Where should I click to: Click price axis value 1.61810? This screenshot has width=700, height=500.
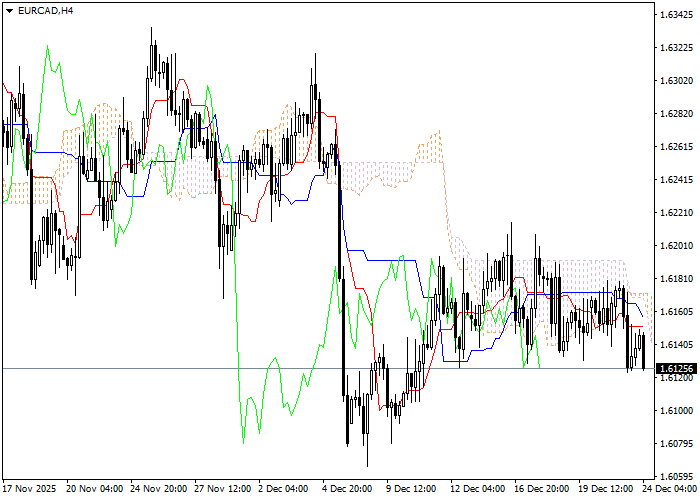click(677, 279)
